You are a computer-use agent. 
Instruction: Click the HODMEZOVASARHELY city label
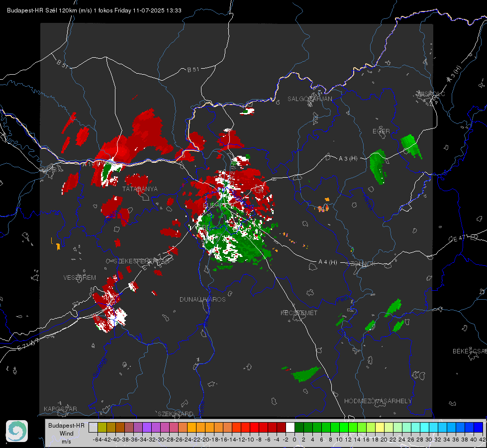coord(378,401)
